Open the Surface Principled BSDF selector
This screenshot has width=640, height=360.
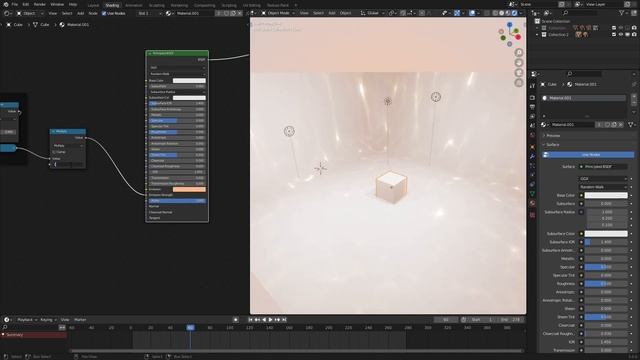603,167
